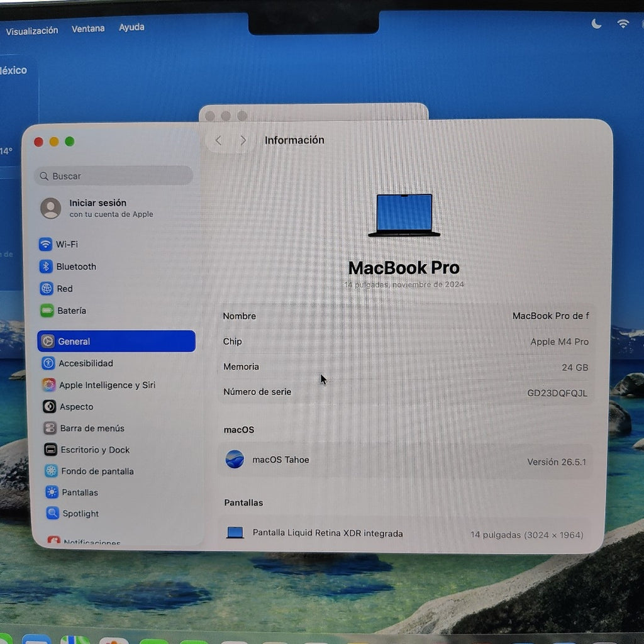Open Pantallas settings in sidebar
Image resolution: width=644 pixels, height=644 pixels.
72,492
